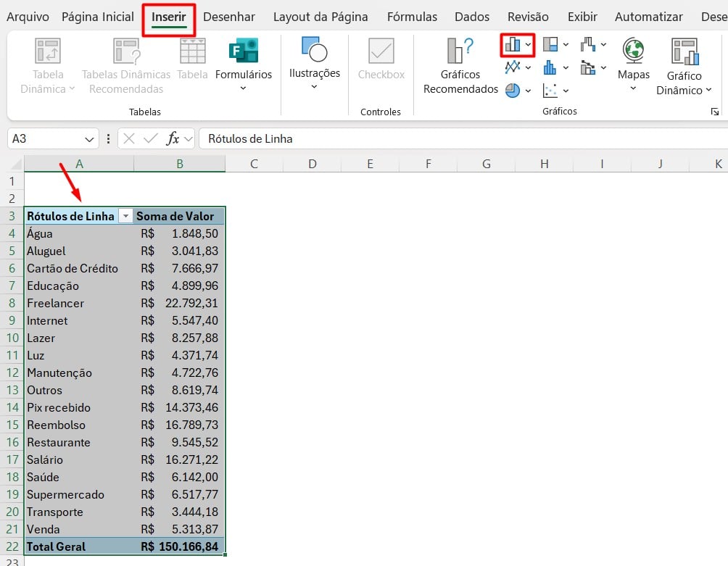The image size is (728, 566).
Task: Open the Gráficos dialog launcher
Action: (715, 112)
